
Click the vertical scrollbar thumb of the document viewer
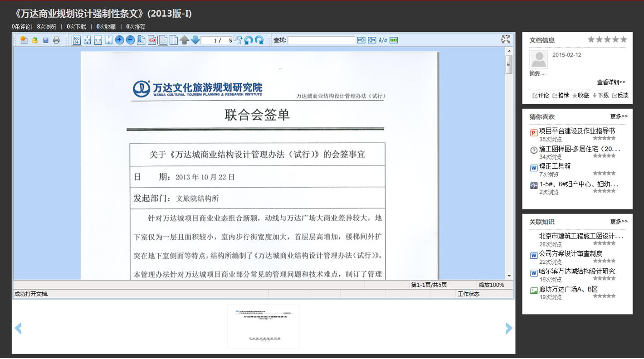tap(509, 64)
